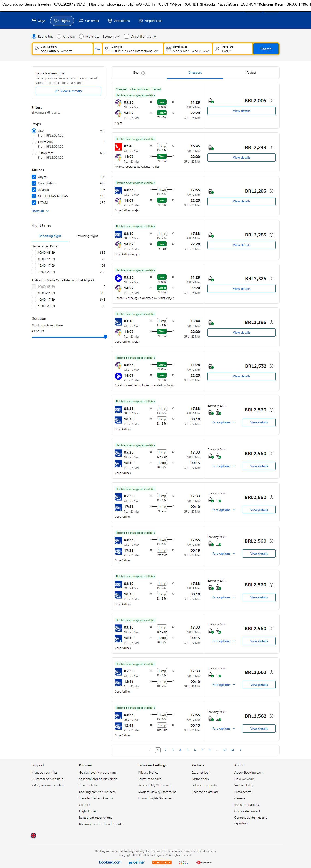
Task: Uncheck the Copa Airlines filter
Action: click(34, 183)
